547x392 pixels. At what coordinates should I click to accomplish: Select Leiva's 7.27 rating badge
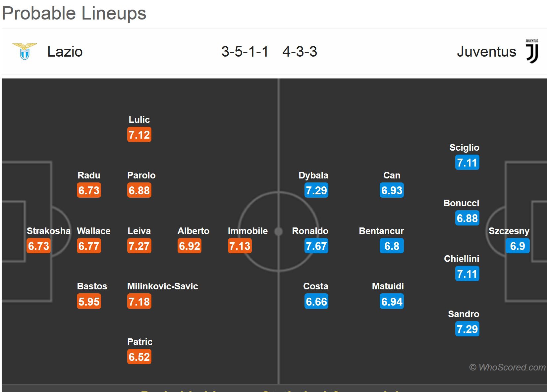pos(139,246)
